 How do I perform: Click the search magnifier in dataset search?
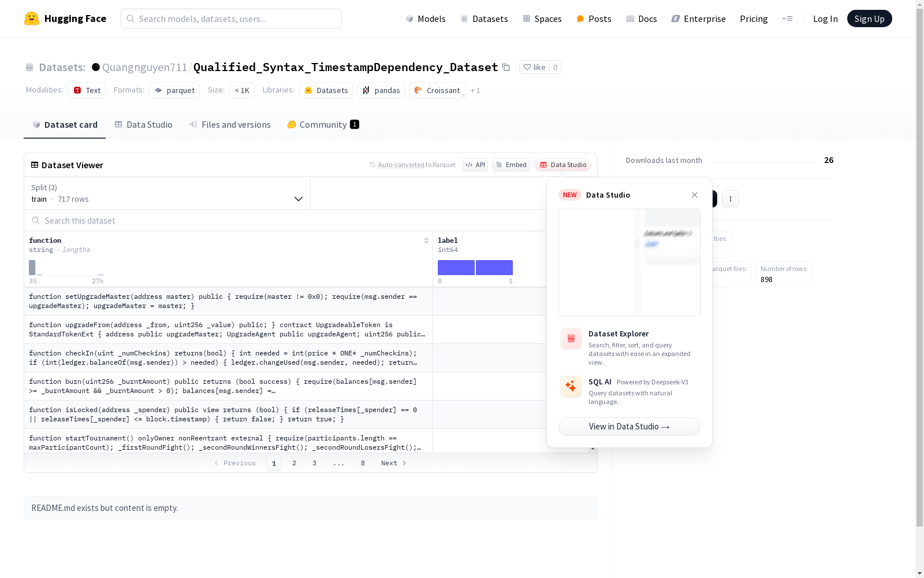36,220
